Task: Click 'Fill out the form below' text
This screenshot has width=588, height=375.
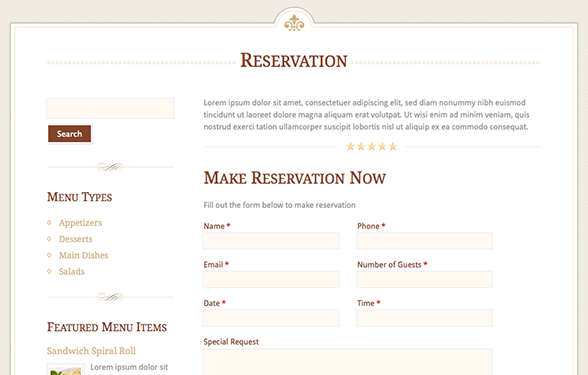Action: (279, 205)
